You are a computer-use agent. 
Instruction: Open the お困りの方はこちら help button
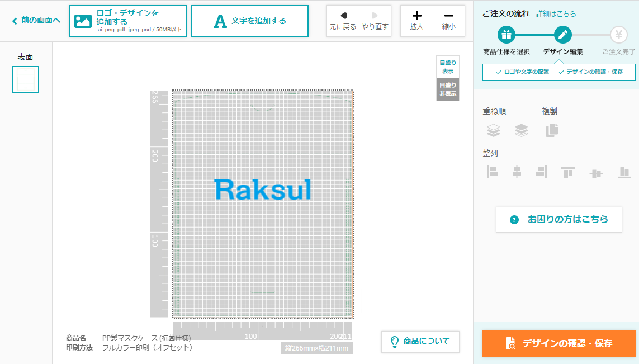click(x=558, y=220)
